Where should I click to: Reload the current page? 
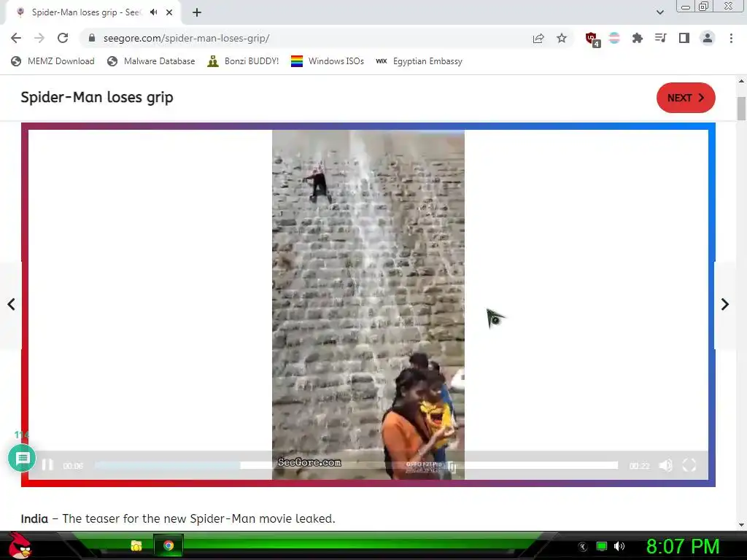[63, 38]
